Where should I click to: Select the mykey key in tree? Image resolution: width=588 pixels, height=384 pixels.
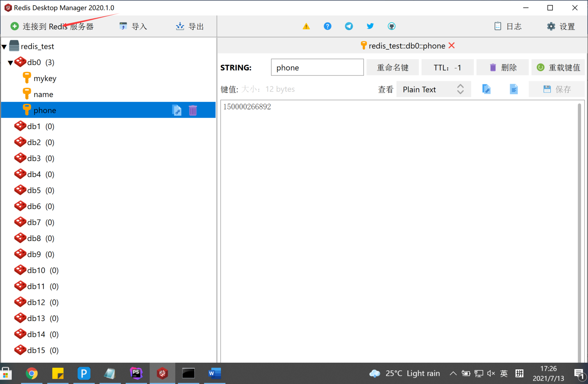(x=45, y=79)
